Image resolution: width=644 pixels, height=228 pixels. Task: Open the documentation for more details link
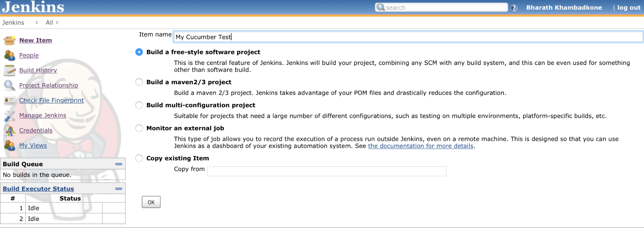coord(421,146)
